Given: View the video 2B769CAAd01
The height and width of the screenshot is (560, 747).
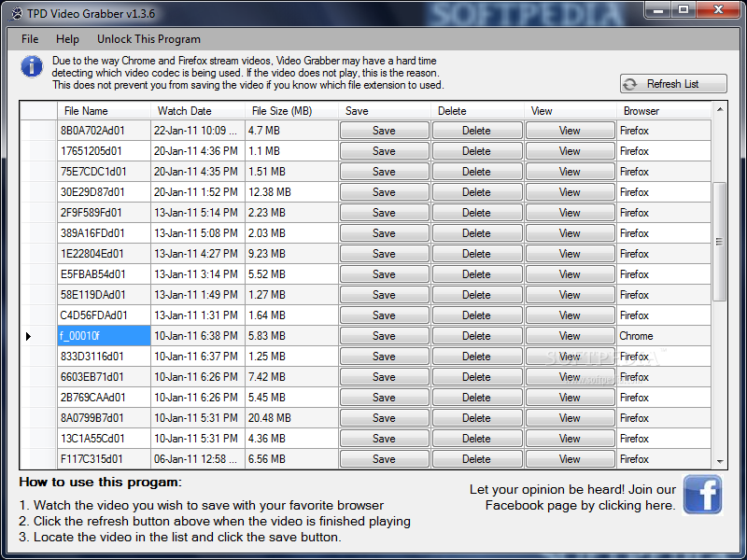Looking at the screenshot, I should point(570,398).
